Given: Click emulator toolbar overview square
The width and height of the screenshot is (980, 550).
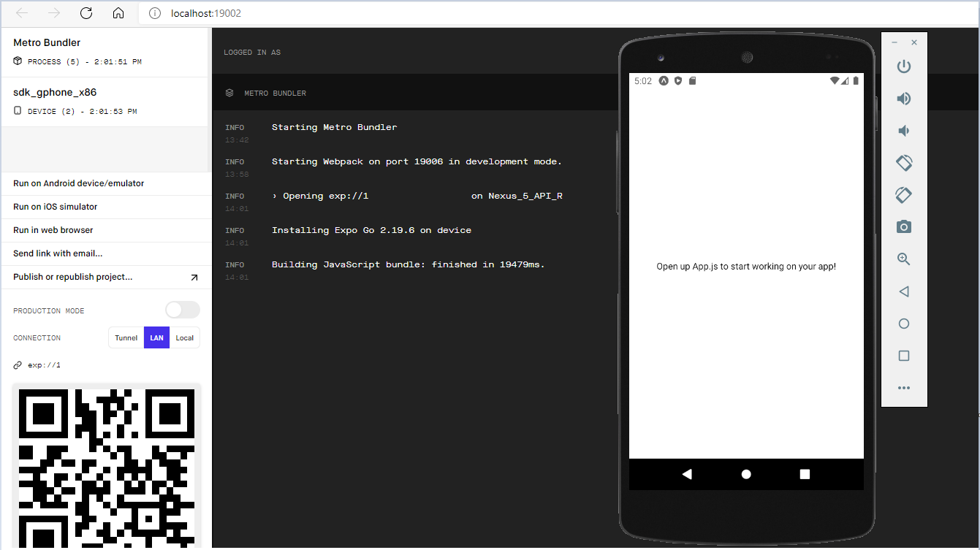Looking at the screenshot, I should [904, 356].
